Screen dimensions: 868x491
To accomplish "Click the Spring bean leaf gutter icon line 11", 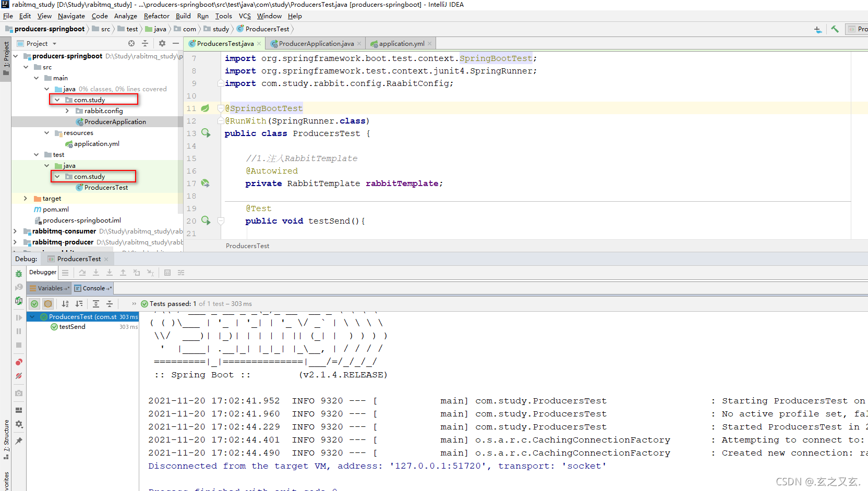I will 205,108.
